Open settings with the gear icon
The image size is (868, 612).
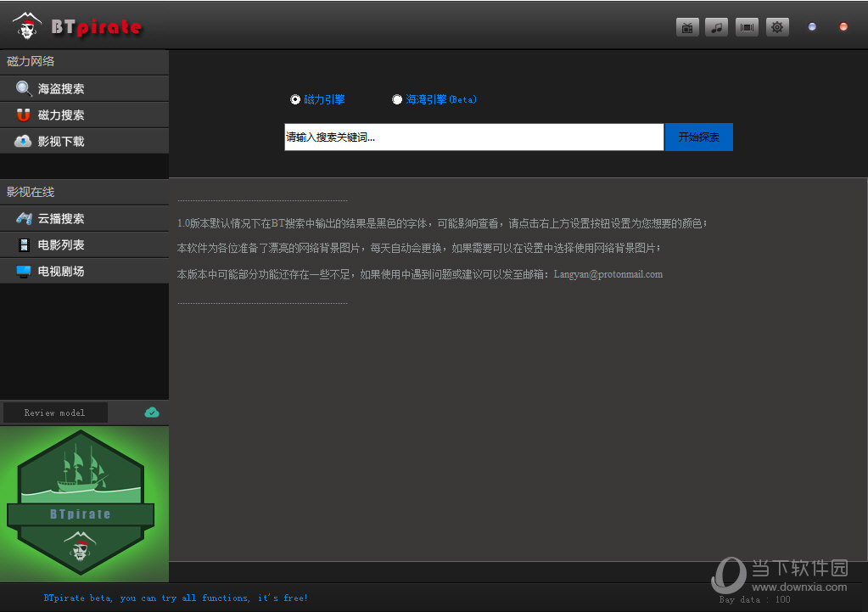pyautogui.click(x=776, y=27)
